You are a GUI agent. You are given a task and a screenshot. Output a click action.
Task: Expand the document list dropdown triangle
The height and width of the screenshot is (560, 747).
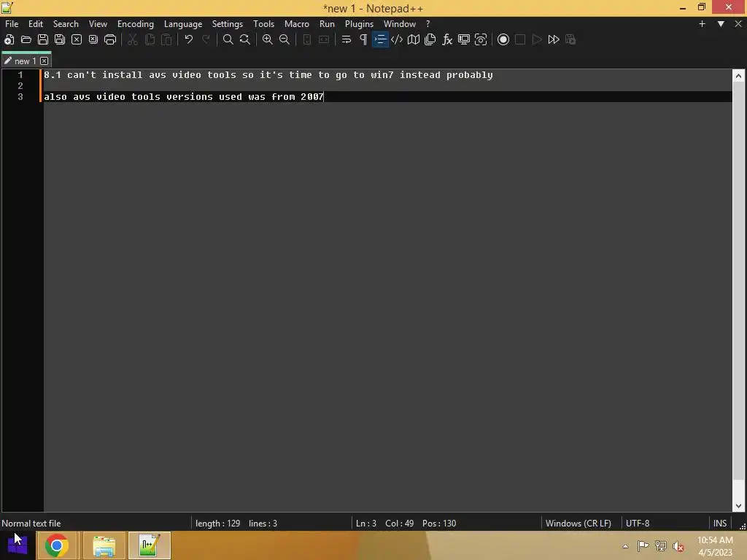(721, 24)
